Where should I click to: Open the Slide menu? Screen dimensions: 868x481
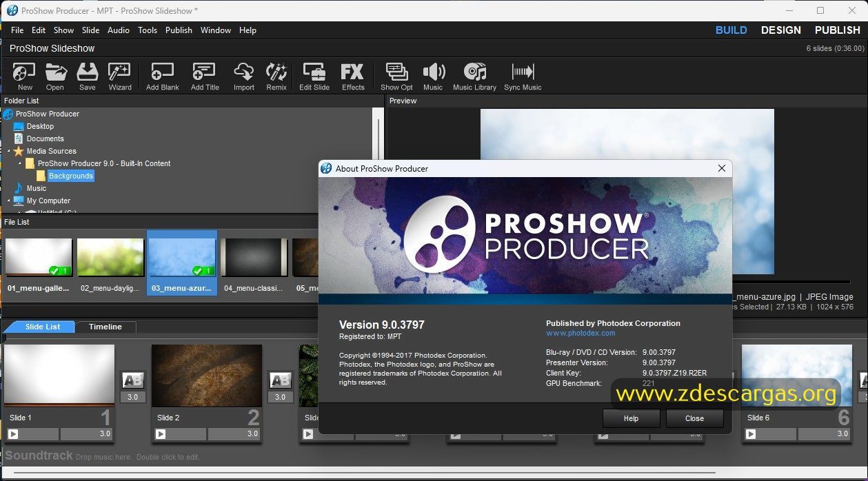point(91,30)
